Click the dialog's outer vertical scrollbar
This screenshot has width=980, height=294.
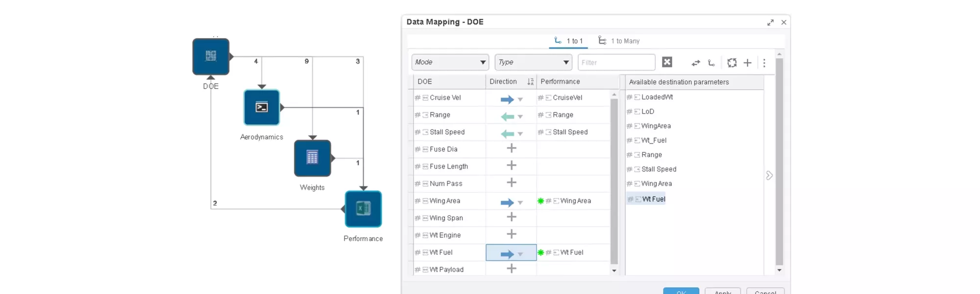(779, 162)
